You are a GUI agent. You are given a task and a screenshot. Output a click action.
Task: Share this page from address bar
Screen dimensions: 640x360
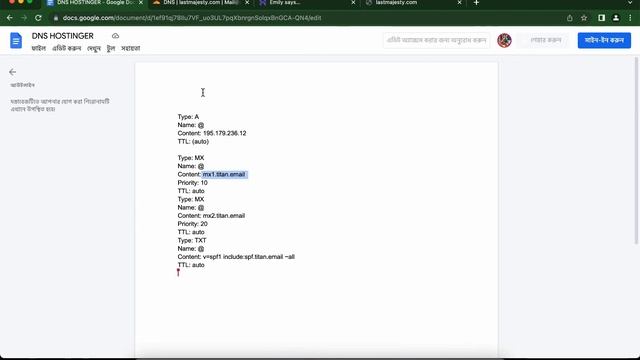click(570, 18)
